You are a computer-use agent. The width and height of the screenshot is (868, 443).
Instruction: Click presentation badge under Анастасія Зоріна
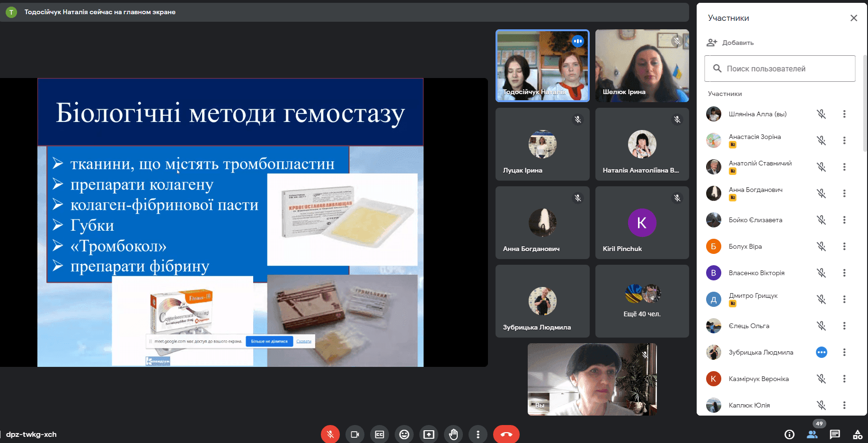(x=733, y=145)
